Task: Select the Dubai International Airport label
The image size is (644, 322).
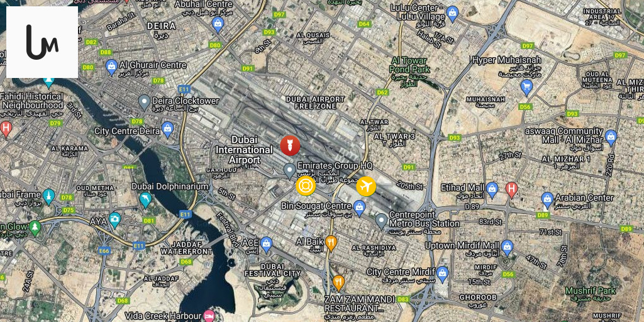Action: tap(244, 155)
